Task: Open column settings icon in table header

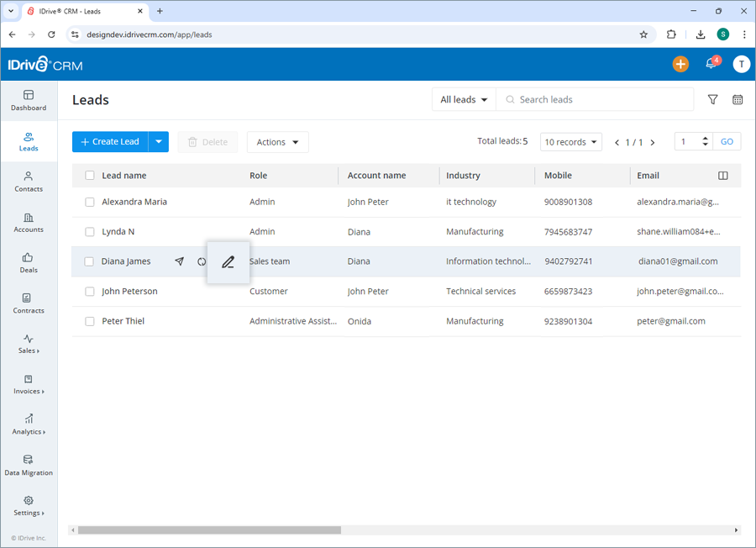Action: click(722, 175)
